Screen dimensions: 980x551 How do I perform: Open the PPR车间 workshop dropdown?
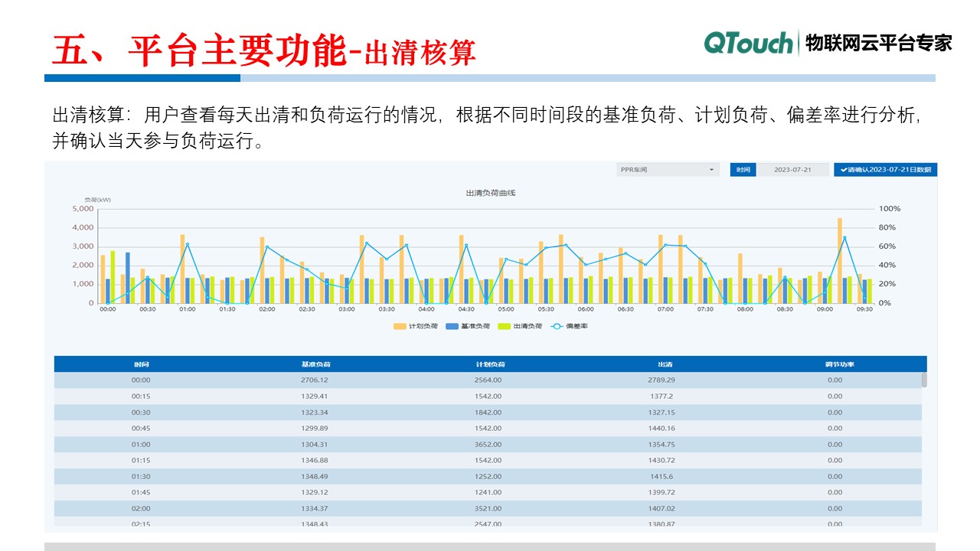click(x=665, y=169)
